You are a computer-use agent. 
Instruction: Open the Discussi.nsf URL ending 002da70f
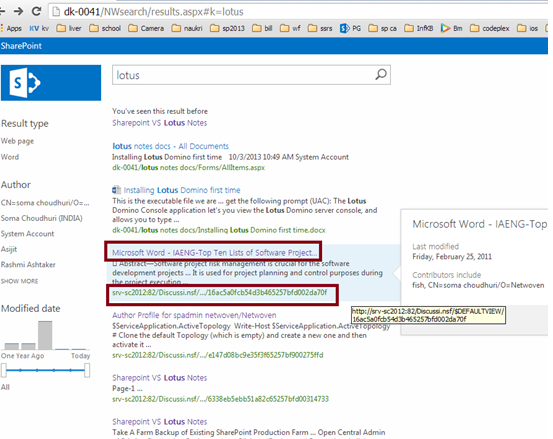pos(219,292)
